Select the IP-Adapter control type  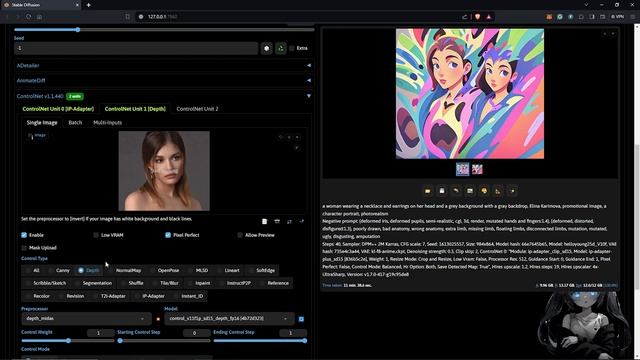coord(150,296)
